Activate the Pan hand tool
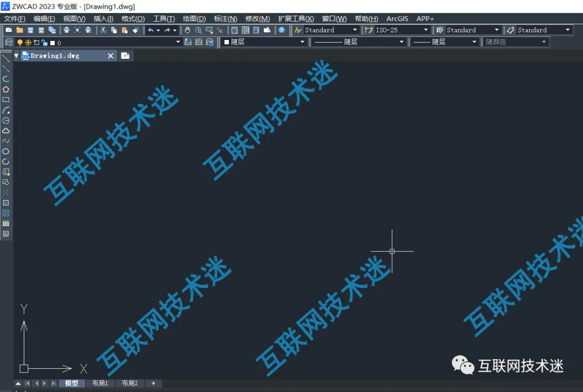The image size is (583, 392). [187, 30]
